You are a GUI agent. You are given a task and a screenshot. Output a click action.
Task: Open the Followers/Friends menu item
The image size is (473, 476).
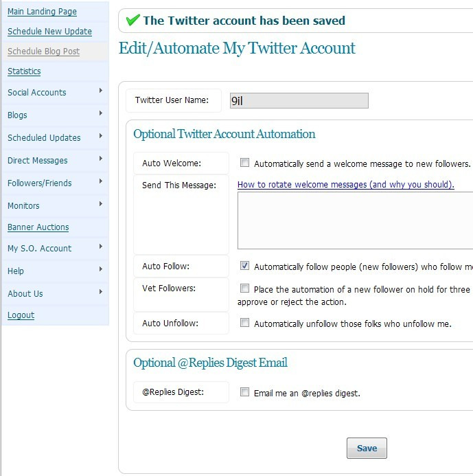[x=55, y=183]
